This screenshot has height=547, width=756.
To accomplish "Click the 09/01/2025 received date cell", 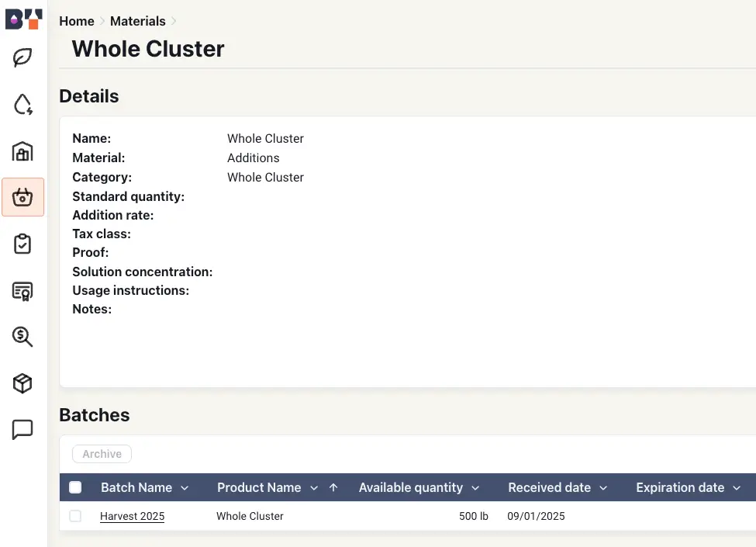I will pos(536,516).
